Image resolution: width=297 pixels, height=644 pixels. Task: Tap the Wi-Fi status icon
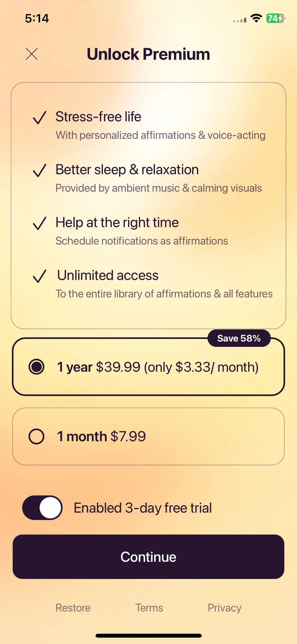pyautogui.click(x=256, y=18)
